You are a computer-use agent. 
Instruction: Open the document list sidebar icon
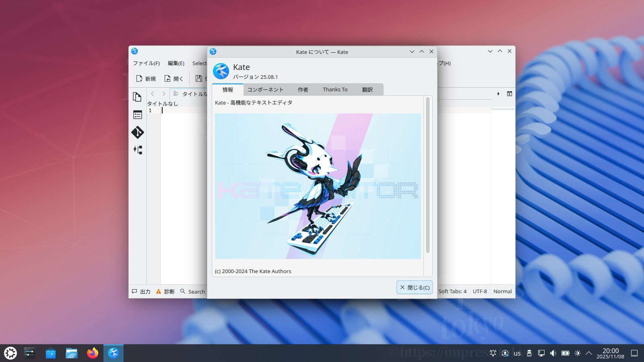point(138,115)
